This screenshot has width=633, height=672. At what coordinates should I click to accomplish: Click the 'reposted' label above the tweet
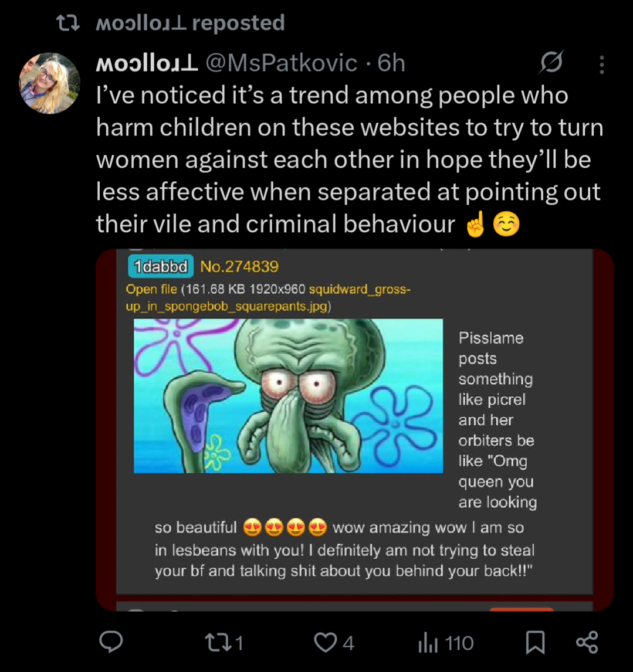click(238, 23)
